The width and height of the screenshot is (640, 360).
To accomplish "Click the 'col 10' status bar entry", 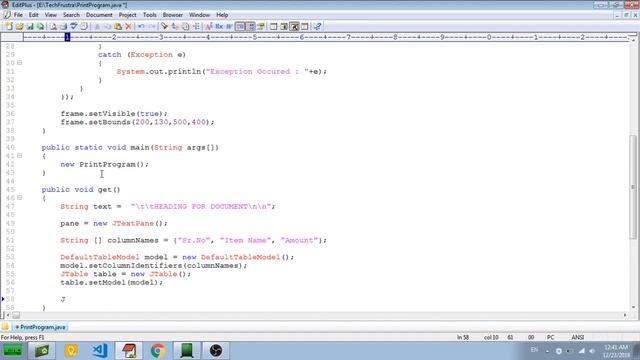I will click(491, 338).
